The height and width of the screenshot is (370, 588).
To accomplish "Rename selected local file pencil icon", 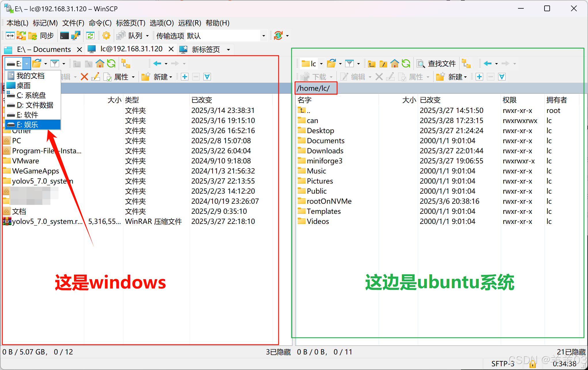I will pyautogui.click(x=95, y=77).
